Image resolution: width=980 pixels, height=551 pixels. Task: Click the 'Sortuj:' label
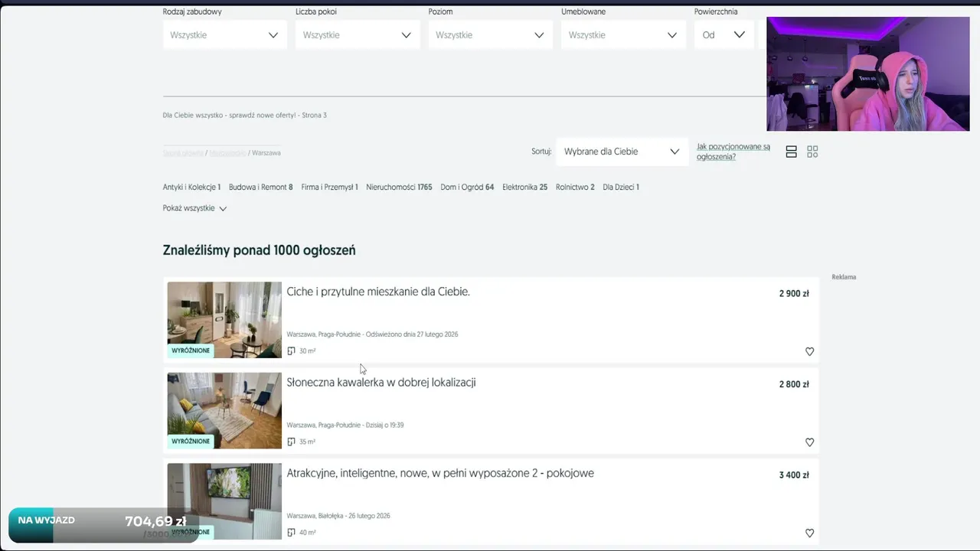tap(541, 152)
